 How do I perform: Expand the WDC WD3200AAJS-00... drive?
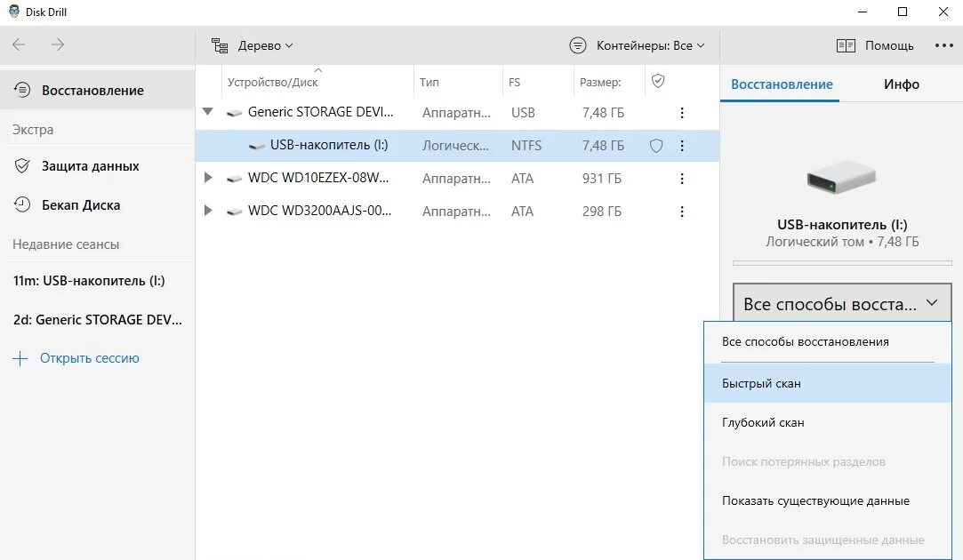207,211
